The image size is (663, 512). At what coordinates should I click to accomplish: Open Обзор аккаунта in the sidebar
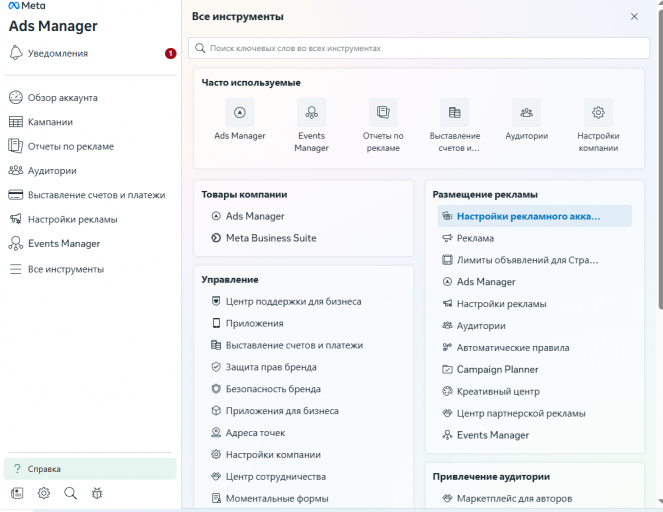(x=62, y=97)
